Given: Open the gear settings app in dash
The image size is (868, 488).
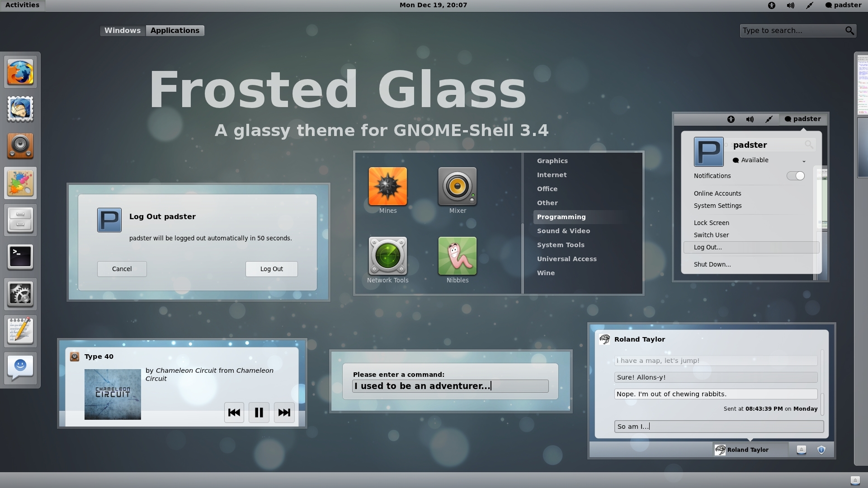Looking at the screenshot, I should coord(20,294).
